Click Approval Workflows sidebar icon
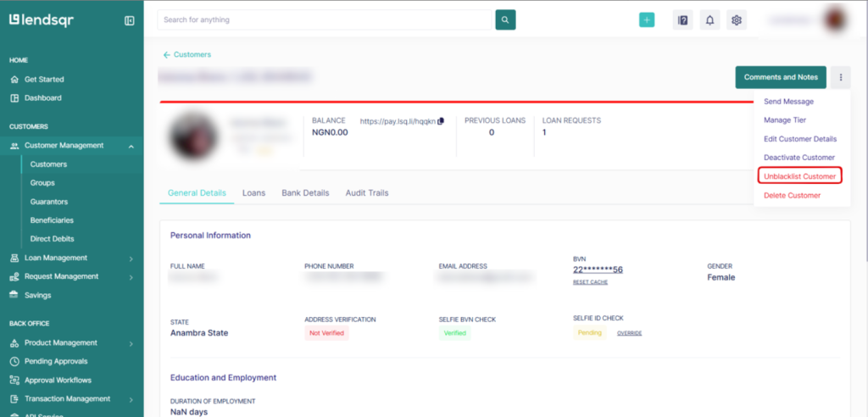 coord(15,381)
